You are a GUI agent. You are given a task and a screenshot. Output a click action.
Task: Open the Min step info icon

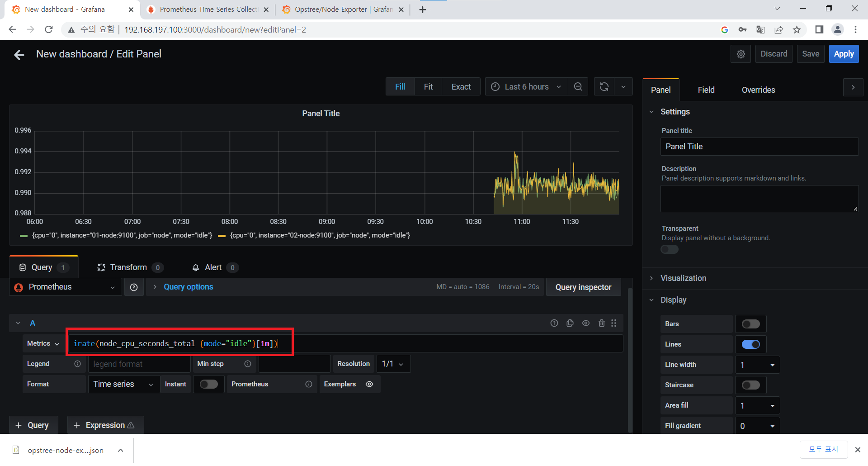coord(248,364)
